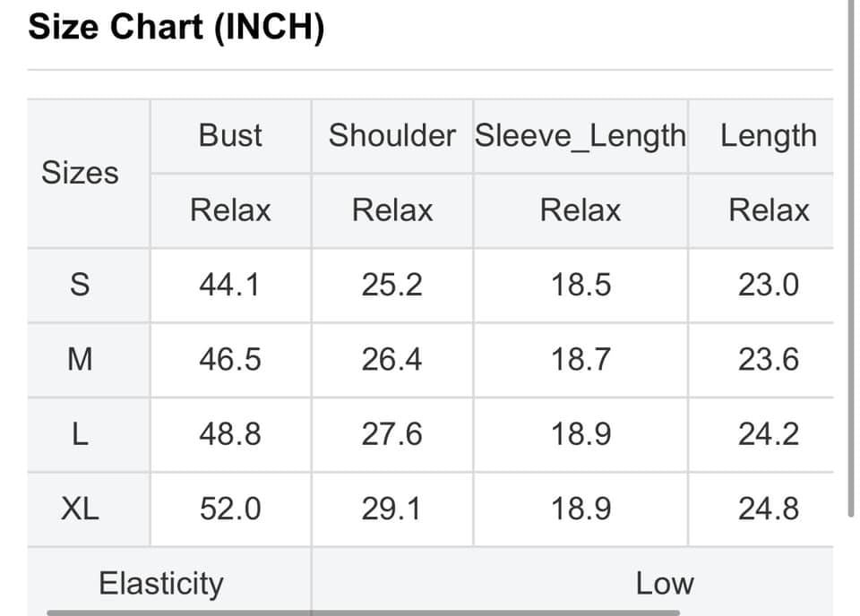Select the M size row label

(x=80, y=360)
